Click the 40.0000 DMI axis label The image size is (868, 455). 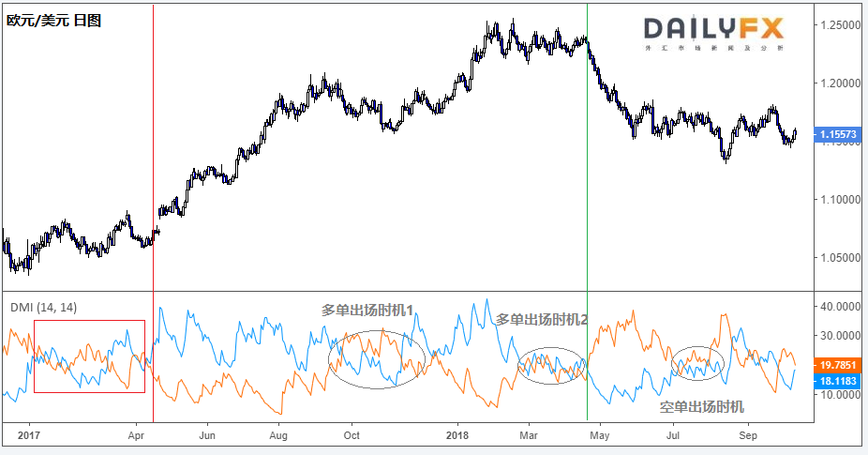(840, 306)
